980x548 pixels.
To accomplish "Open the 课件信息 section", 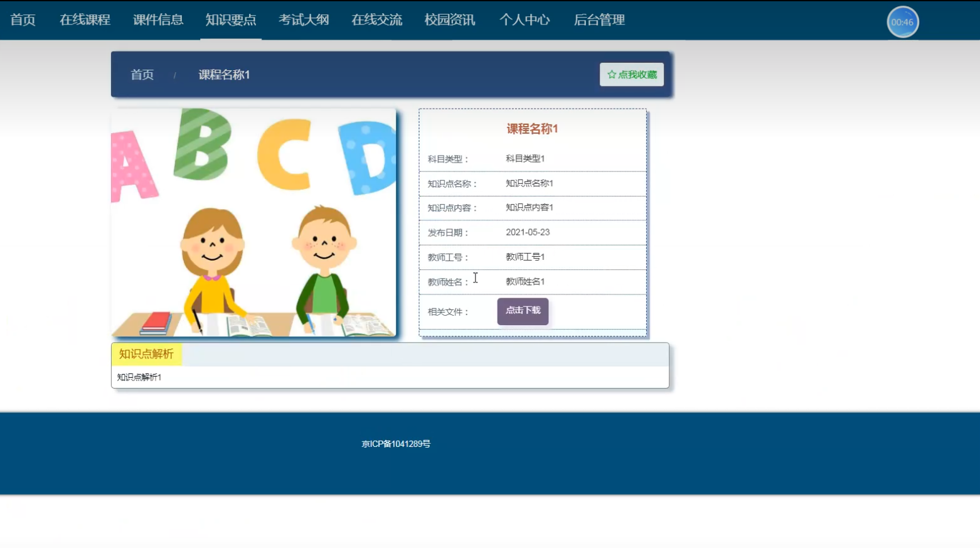I will (157, 19).
